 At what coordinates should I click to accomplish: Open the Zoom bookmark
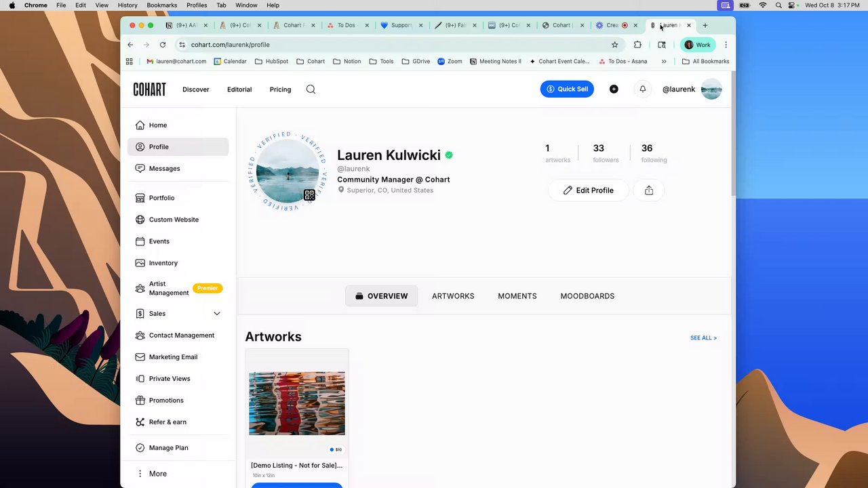click(450, 61)
